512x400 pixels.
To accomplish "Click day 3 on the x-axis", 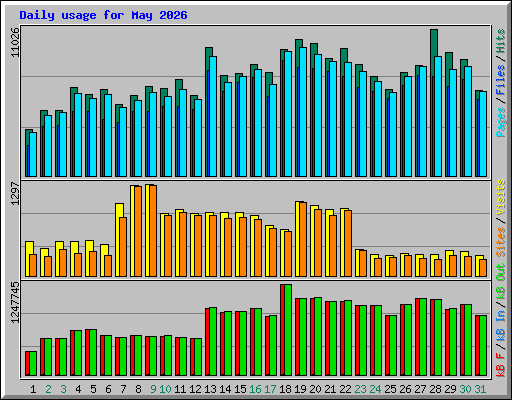I will point(63,389).
